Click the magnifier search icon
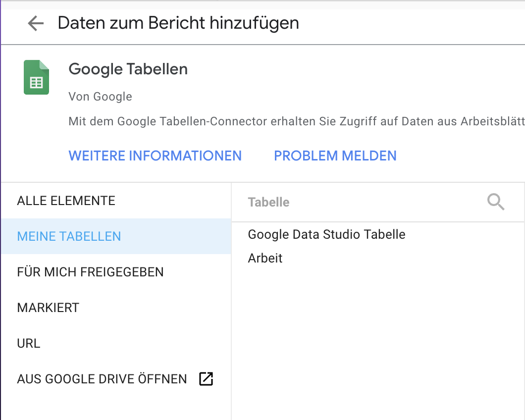525x420 pixels. 496,202
